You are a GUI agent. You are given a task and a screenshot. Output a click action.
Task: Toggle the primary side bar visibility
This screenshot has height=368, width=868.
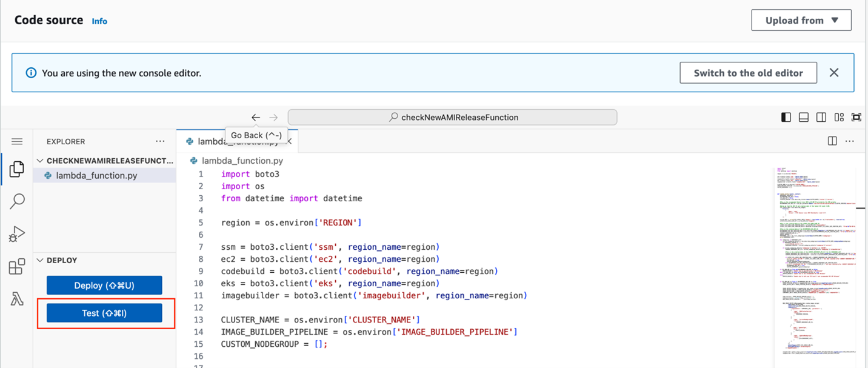click(786, 117)
